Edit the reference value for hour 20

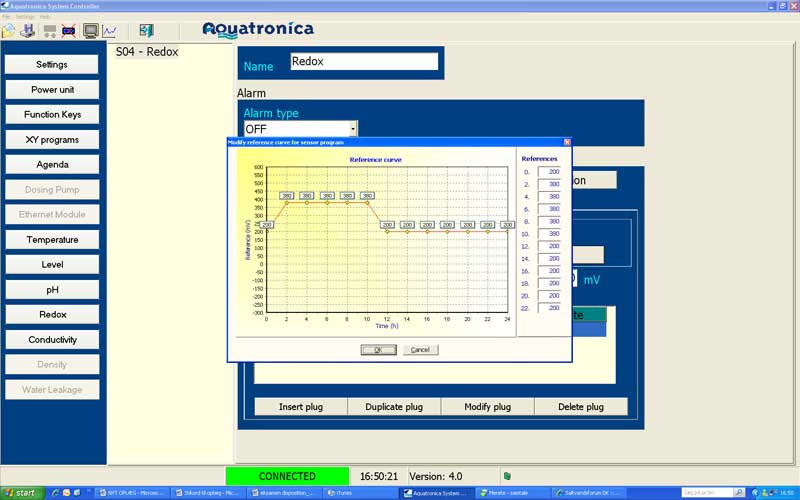pos(549,296)
